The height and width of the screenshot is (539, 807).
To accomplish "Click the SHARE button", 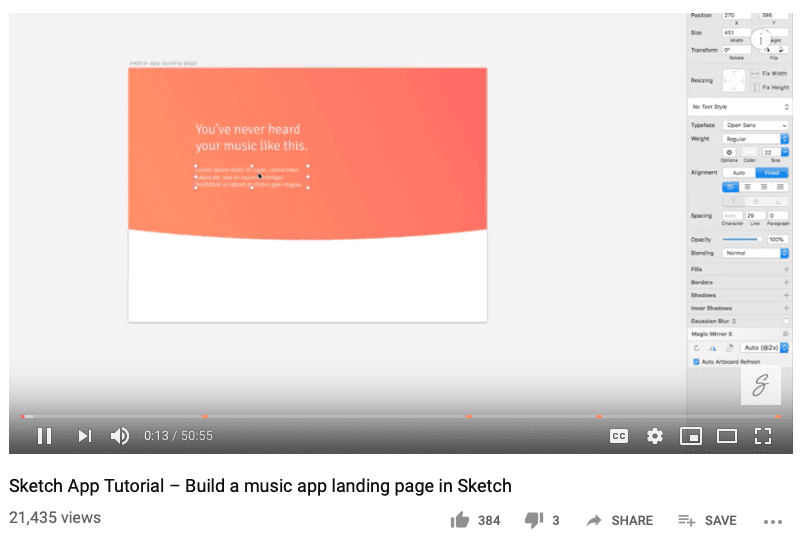I will [620, 520].
